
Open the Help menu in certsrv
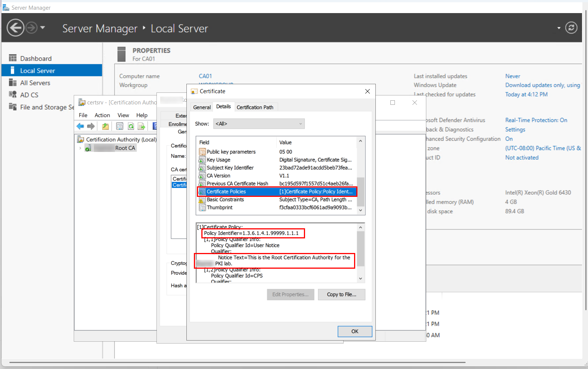tap(142, 115)
